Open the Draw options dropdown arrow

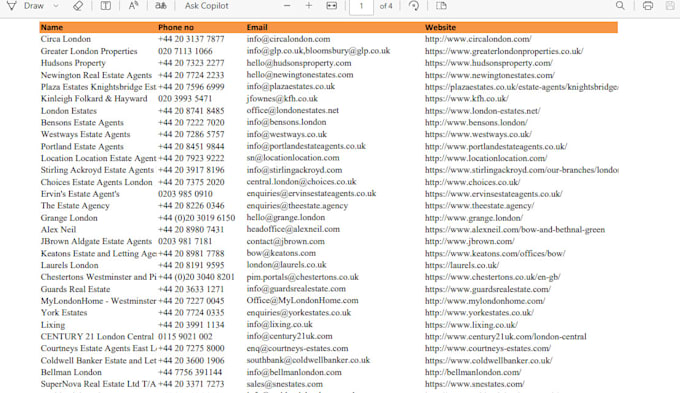pyautogui.click(x=56, y=6)
